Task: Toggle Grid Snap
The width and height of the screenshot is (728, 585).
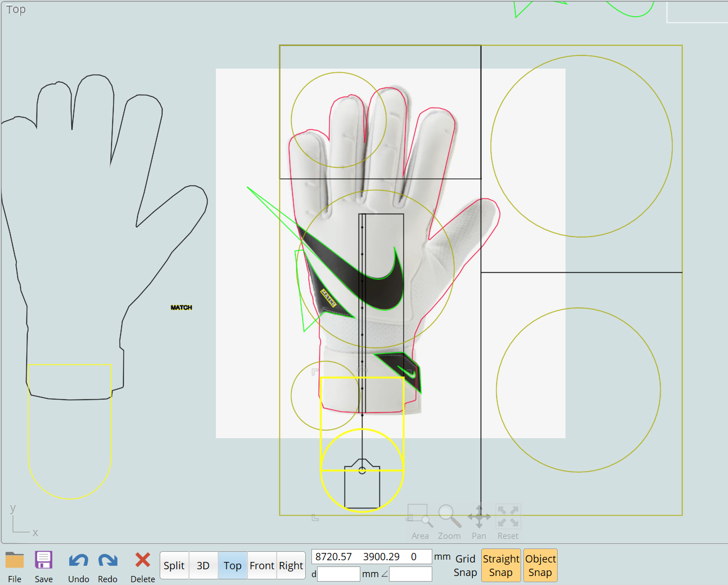Action: point(465,565)
